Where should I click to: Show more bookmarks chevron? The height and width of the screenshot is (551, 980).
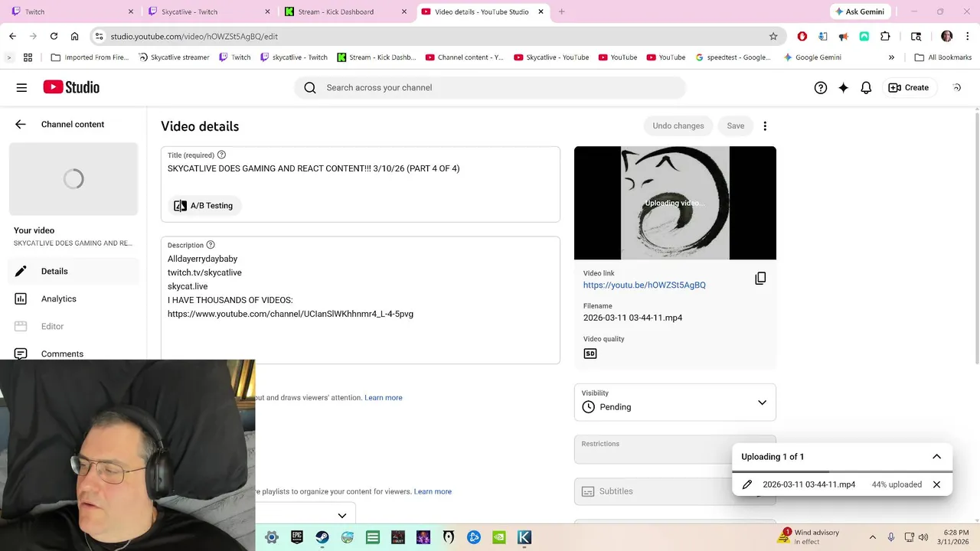click(x=891, y=57)
